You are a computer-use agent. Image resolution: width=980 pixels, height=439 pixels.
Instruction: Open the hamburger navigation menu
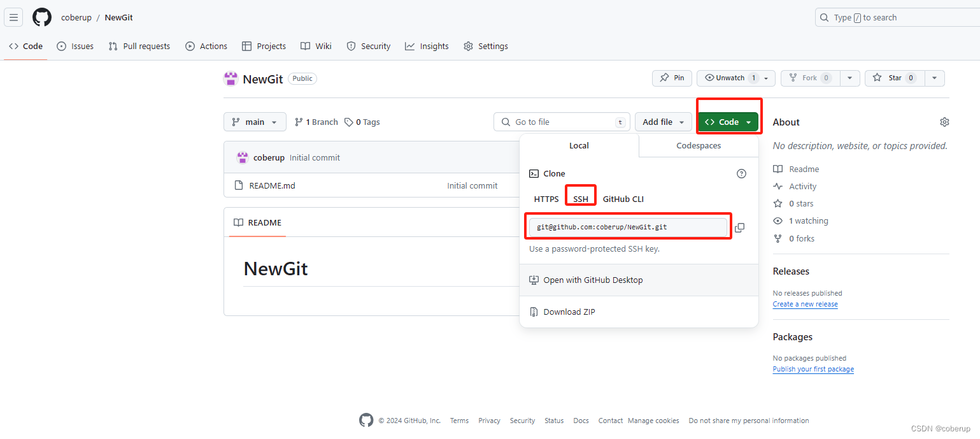13,17
